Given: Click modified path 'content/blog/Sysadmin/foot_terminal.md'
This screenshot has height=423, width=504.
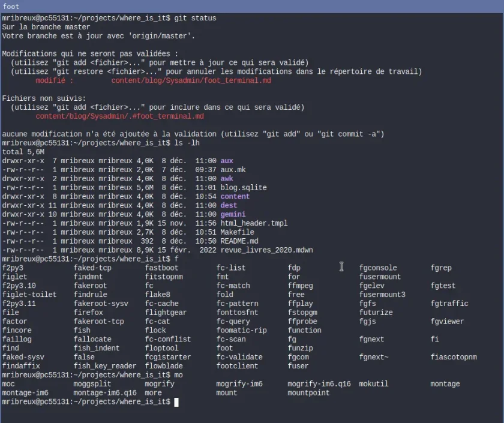Looking at the screenshot, I should pos(191,80).
